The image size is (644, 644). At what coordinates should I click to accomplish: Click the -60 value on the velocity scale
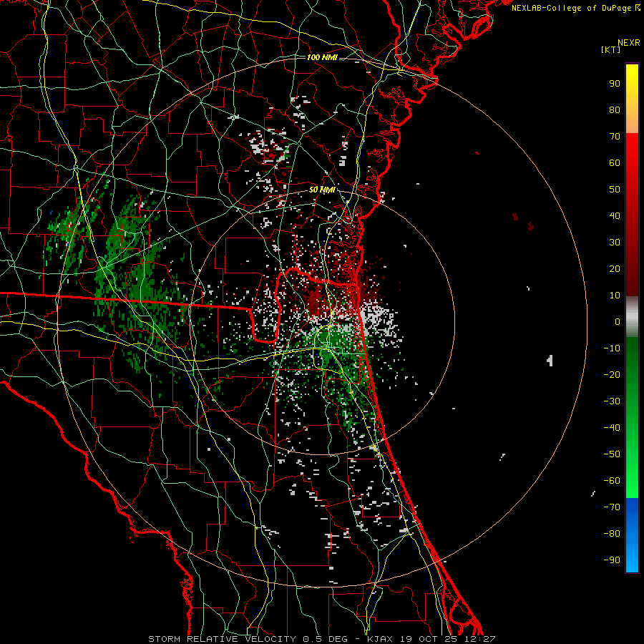tap(612, 481)
